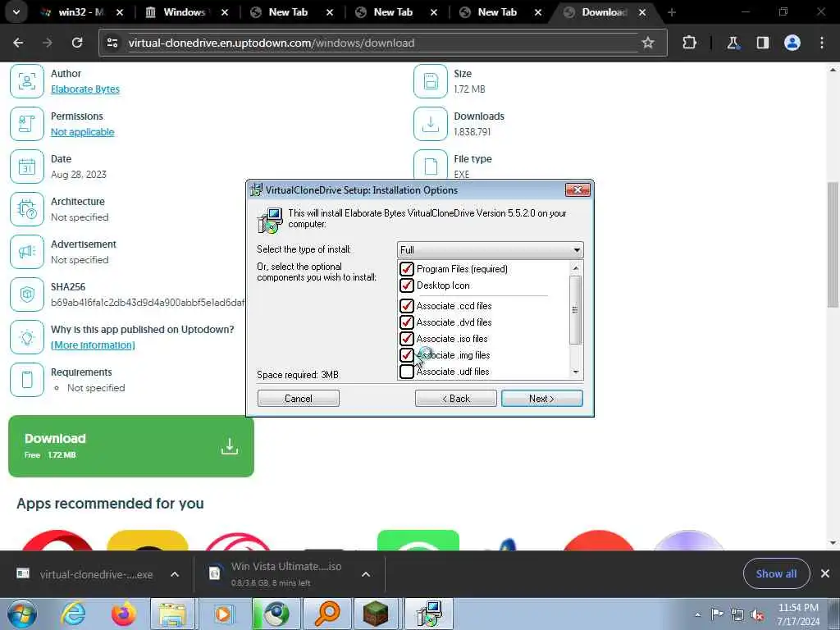Click the Advertisement megaphone icon
The height and width of the screenshot is (630, 840).
pos(27,252)
